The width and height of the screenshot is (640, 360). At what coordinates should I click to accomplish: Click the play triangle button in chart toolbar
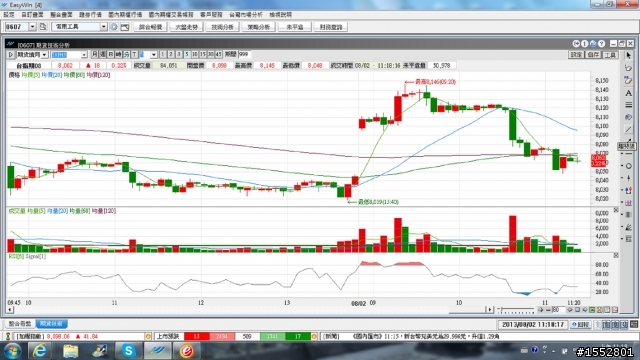(11, 54)
